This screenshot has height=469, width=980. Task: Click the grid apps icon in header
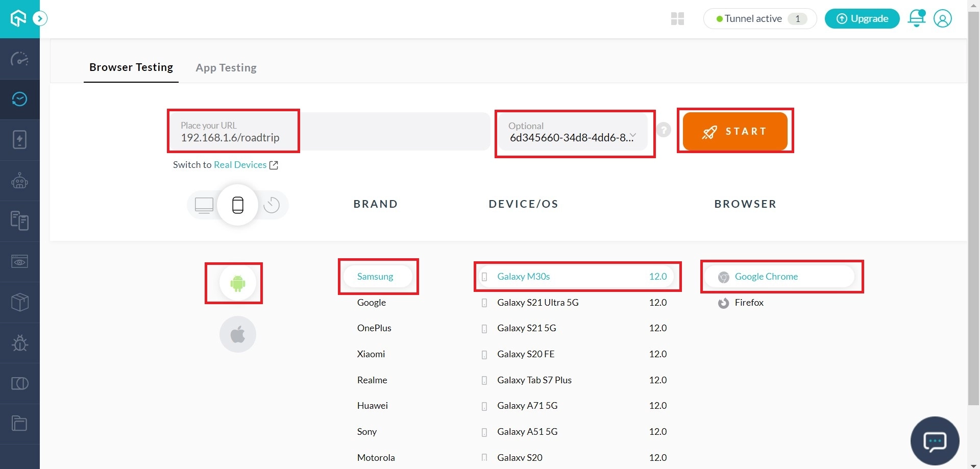click(677, 19)
